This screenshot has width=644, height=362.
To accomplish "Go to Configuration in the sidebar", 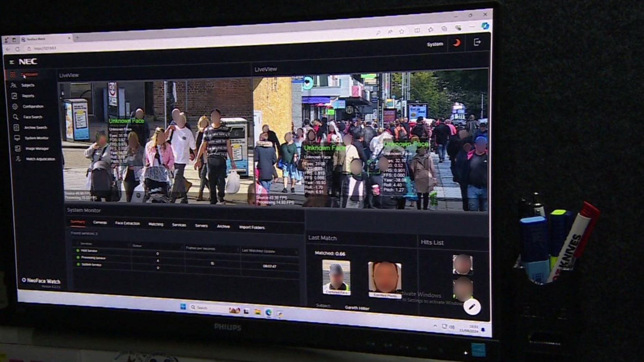I will pos(33,107).
